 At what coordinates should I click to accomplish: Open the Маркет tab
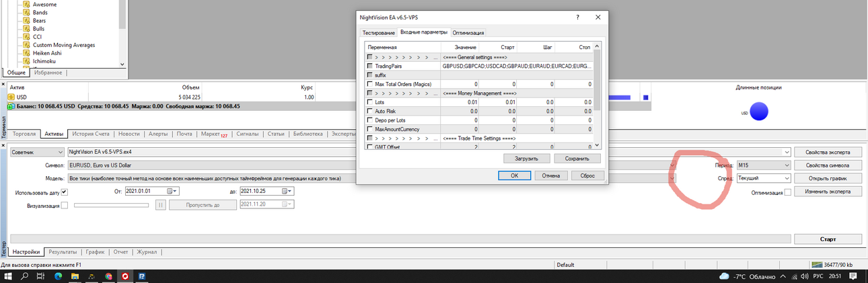214,134
